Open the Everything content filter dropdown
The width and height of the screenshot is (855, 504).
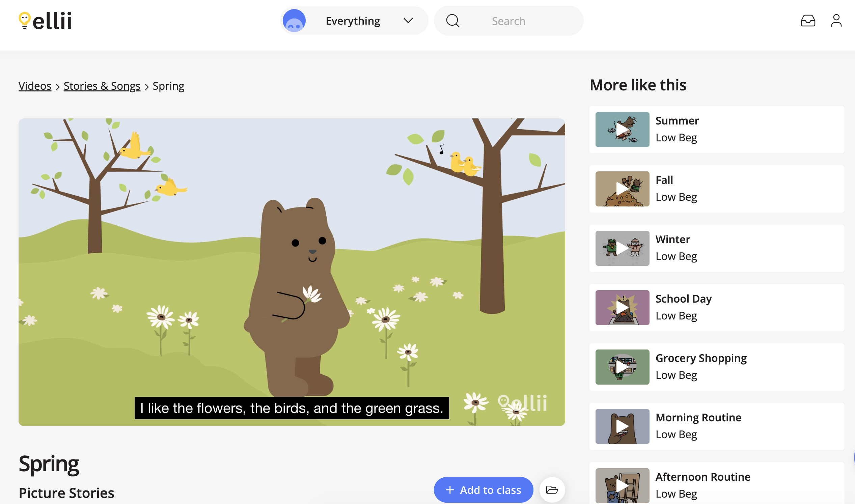(408, 20)
